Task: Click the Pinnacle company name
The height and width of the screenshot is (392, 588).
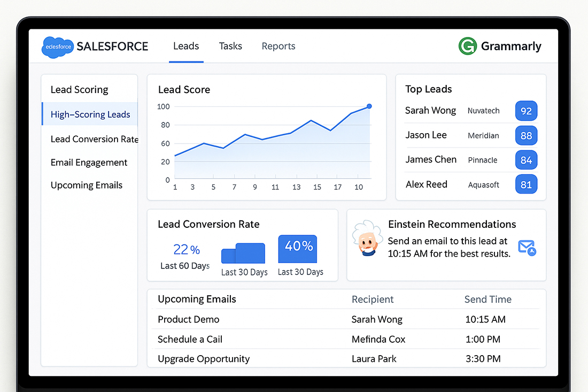Action: point(483,160)
